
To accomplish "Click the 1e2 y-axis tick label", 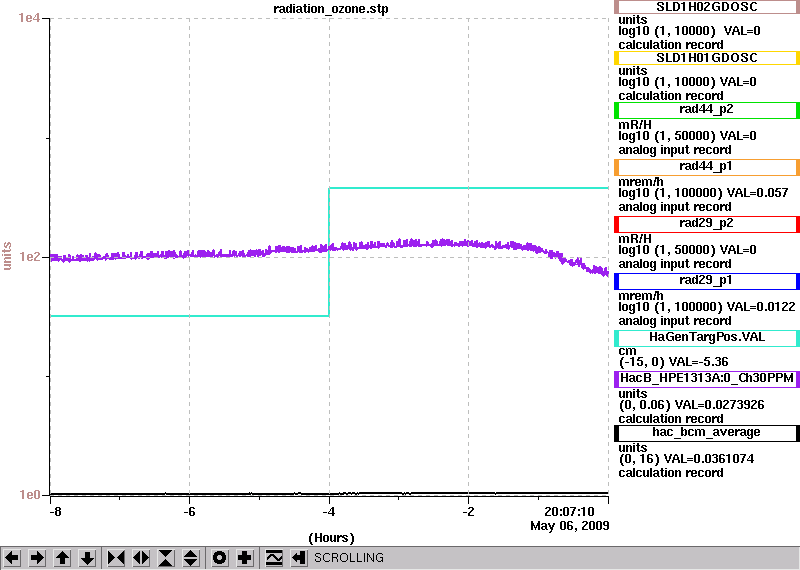I will [x=29, y=257].
